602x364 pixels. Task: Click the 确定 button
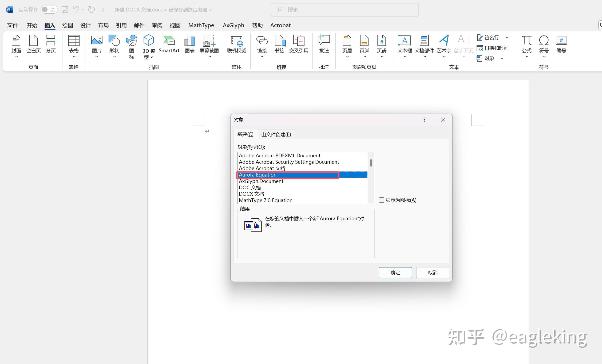(x=395, y=273)
